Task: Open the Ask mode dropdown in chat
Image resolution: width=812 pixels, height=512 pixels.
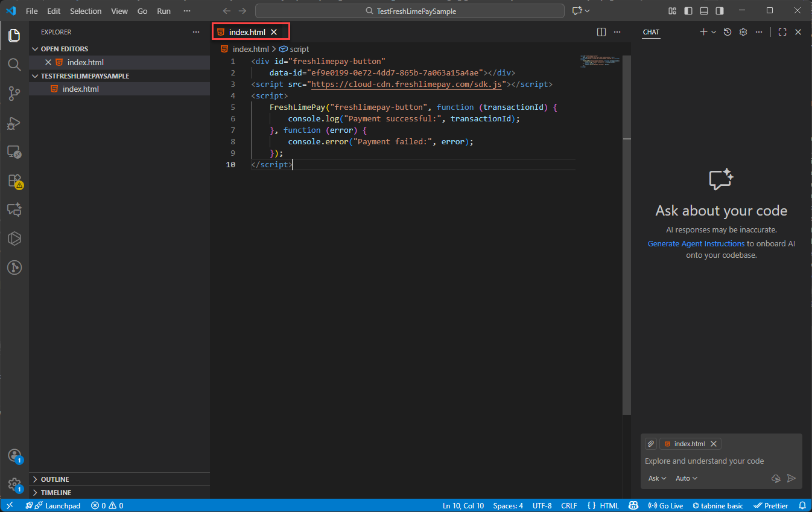Action: tap(657, 478)
